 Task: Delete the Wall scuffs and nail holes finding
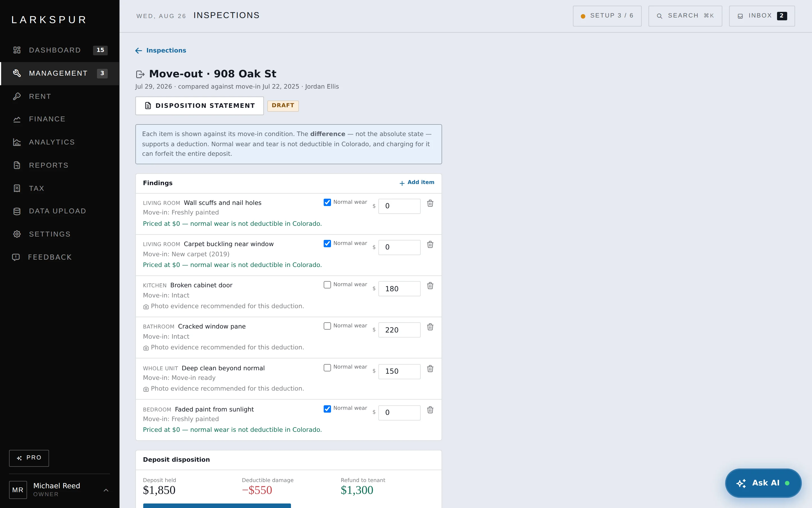[430, 203]
